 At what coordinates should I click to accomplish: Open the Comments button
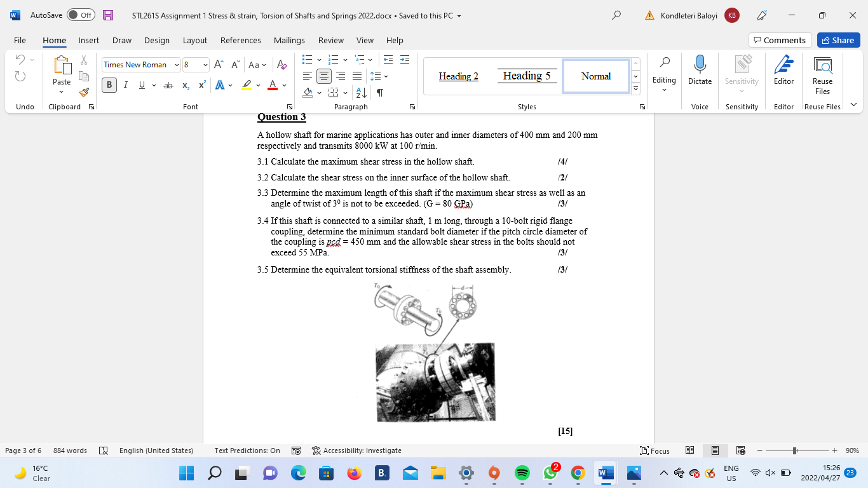(780, 40)
